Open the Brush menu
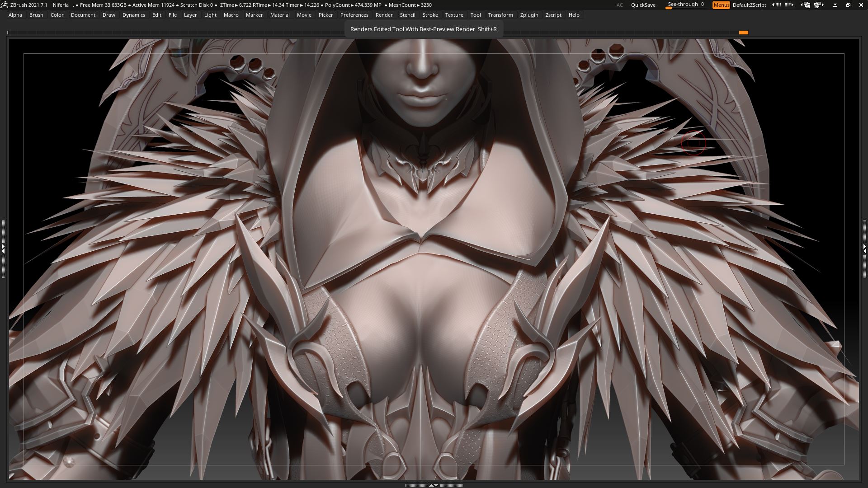Screen dimensions: 868x488 tap(36, 15)
